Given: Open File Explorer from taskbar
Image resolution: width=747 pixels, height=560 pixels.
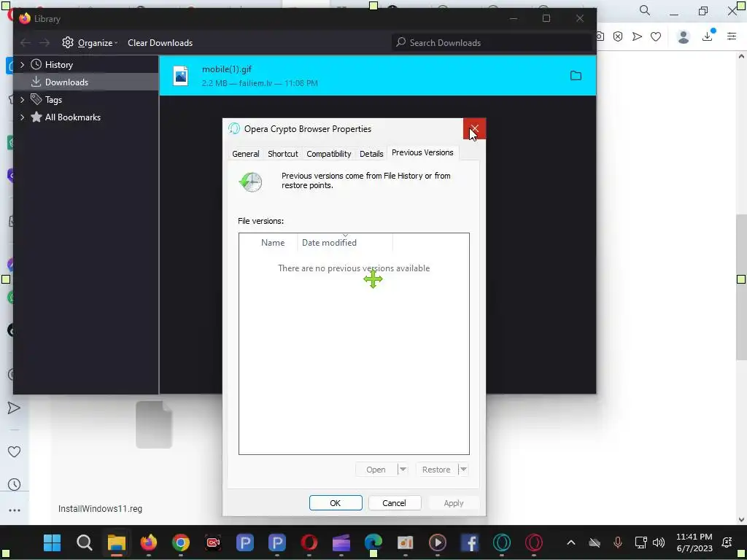Looking at the screenshot, I should click(x=116, y=542).
